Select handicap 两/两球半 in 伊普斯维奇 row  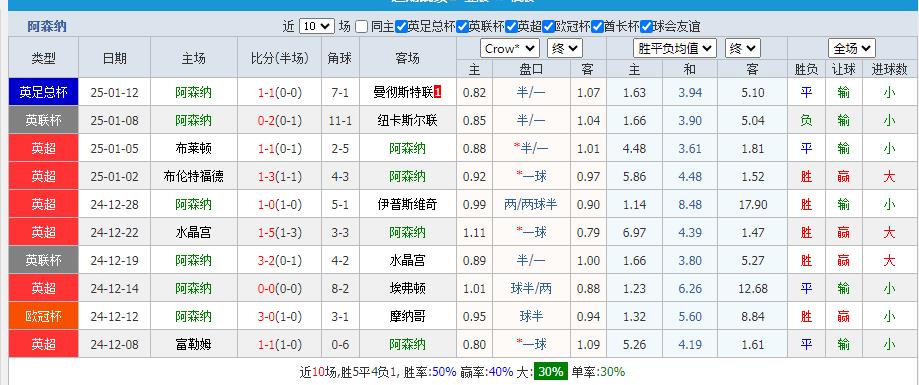531,205
